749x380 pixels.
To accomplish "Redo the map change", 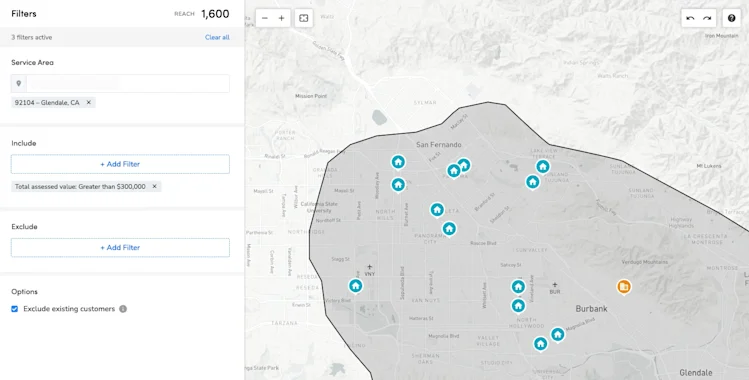I will click(x=707, y=18).
